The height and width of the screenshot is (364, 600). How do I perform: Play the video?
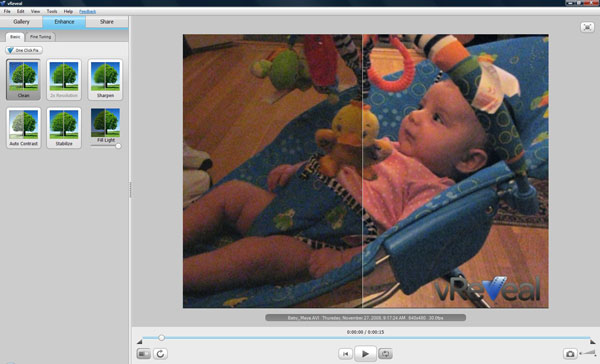365,354
